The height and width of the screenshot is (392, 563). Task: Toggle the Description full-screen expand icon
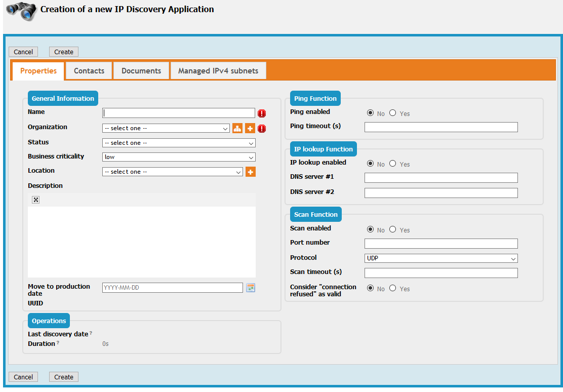click(36, 200)
